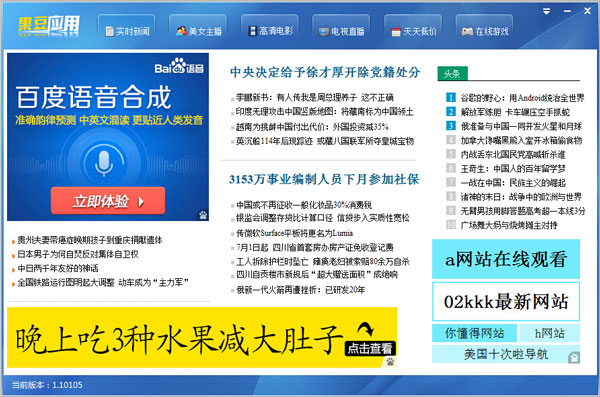The height and width of the screenshot is (397, 600).
Task: Open news 贵州夫妻带癌症晚期孩子
Action: pos(90,240)
